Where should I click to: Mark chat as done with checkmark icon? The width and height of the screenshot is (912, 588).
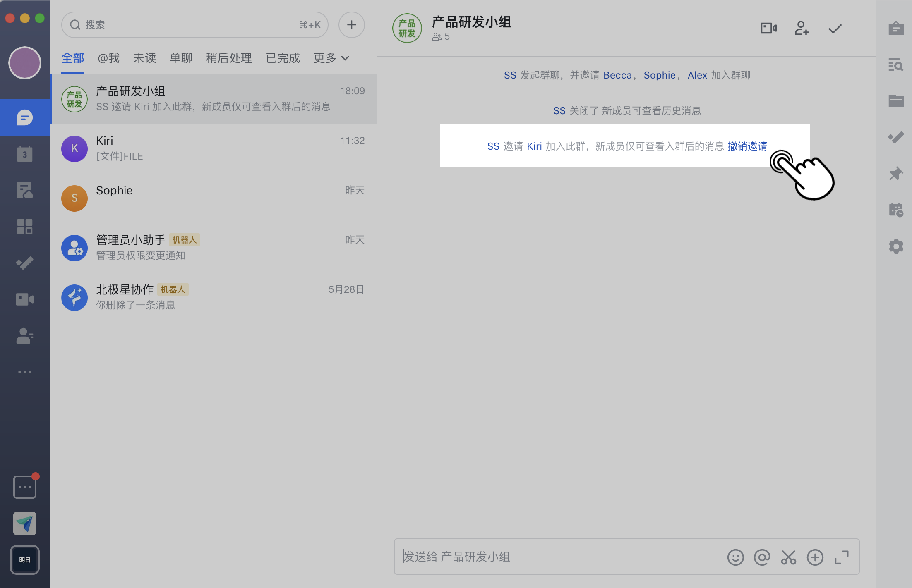(835, 29)
